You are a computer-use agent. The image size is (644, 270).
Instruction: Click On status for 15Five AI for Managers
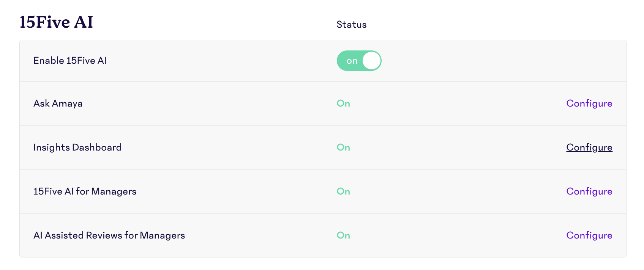(x=343, y=192)
